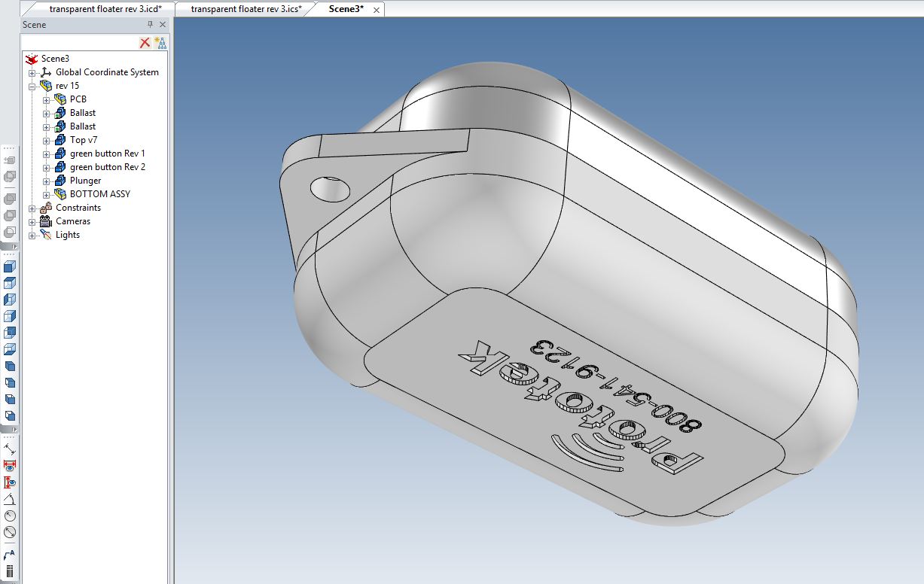This screenshot has height=584, width=924.
Task: Click the hierarchy tree icon in Scene panel header
Action: point(160,43)
